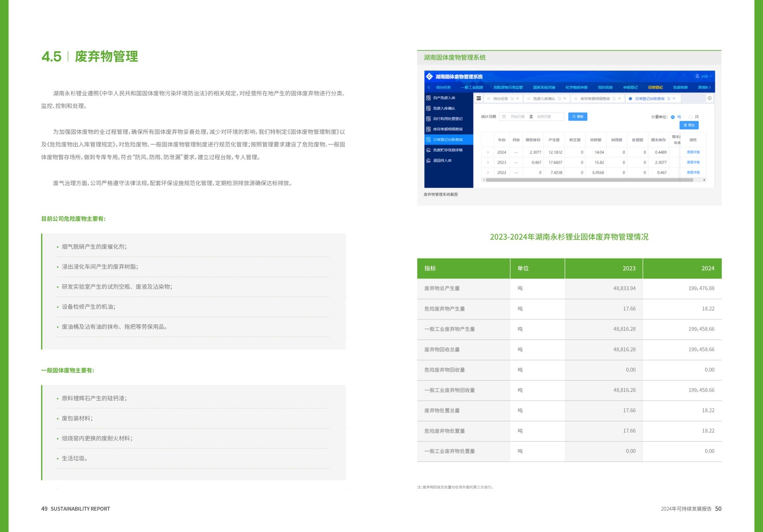The height and width of the screenshot is (532, 763).
Task: Open 危废转移 in the top navigation
Action: coord(681,87)
